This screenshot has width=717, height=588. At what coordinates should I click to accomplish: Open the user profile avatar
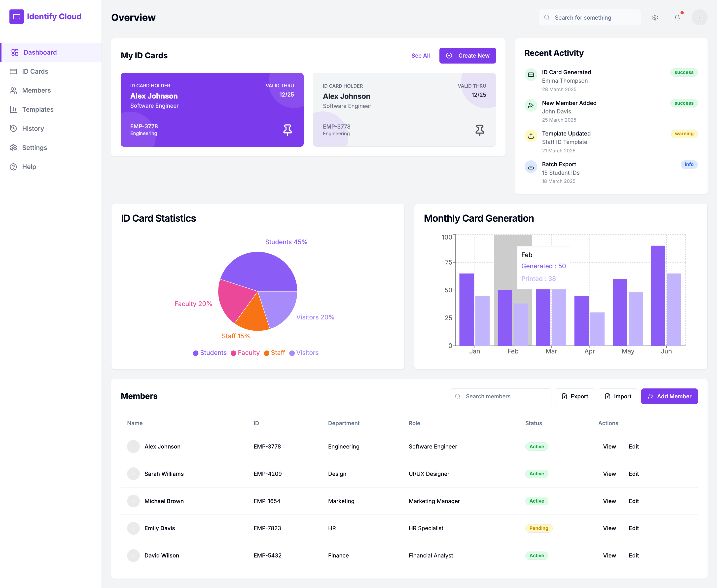click(699, 18)
